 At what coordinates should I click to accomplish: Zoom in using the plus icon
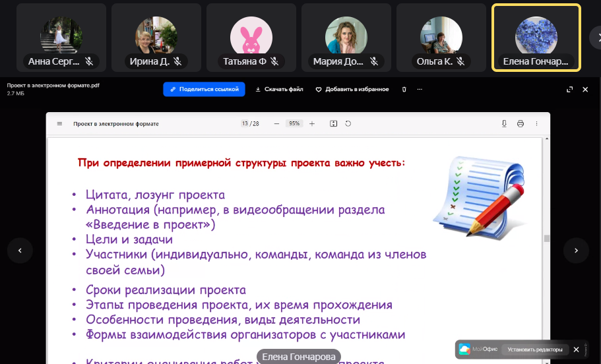coord(312,123)
